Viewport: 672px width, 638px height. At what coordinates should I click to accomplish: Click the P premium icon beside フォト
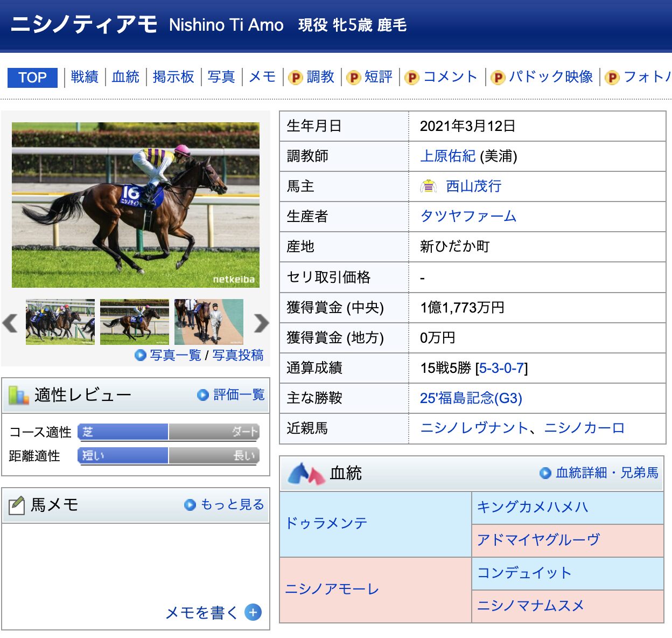tap(612, 78)
